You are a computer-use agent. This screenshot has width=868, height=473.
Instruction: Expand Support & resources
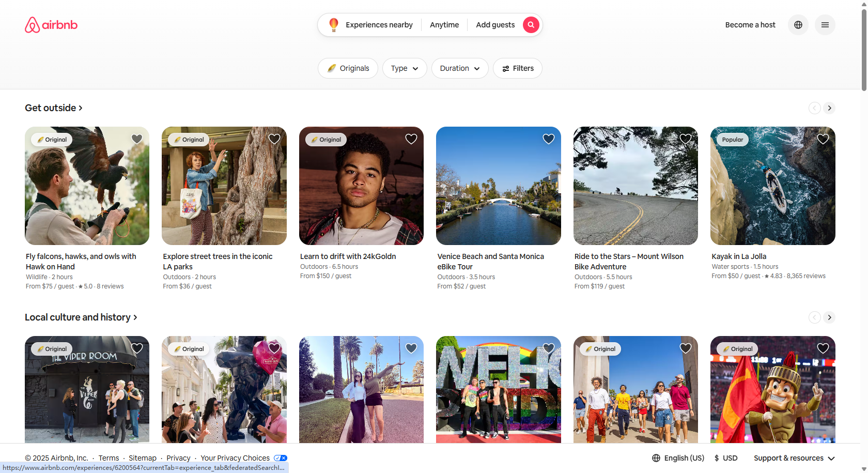794,457
